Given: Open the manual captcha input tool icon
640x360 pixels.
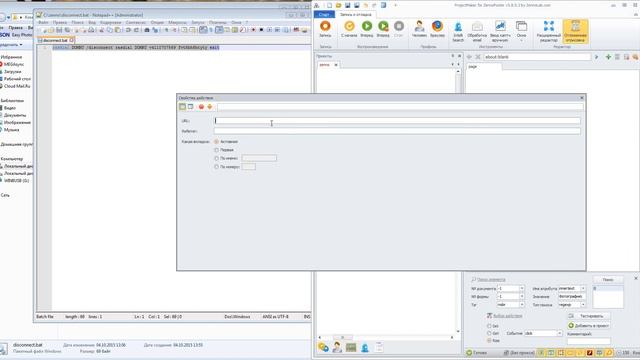Looking at the screenshot, I should [x=500, y=27].
